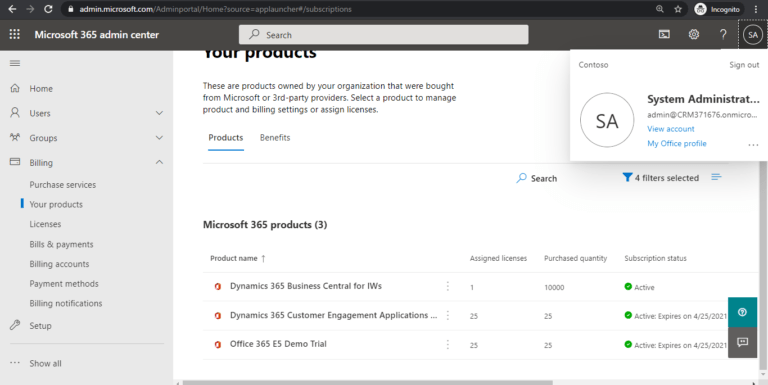
Task: Open Bills & payments page
Action: (61, 244)
